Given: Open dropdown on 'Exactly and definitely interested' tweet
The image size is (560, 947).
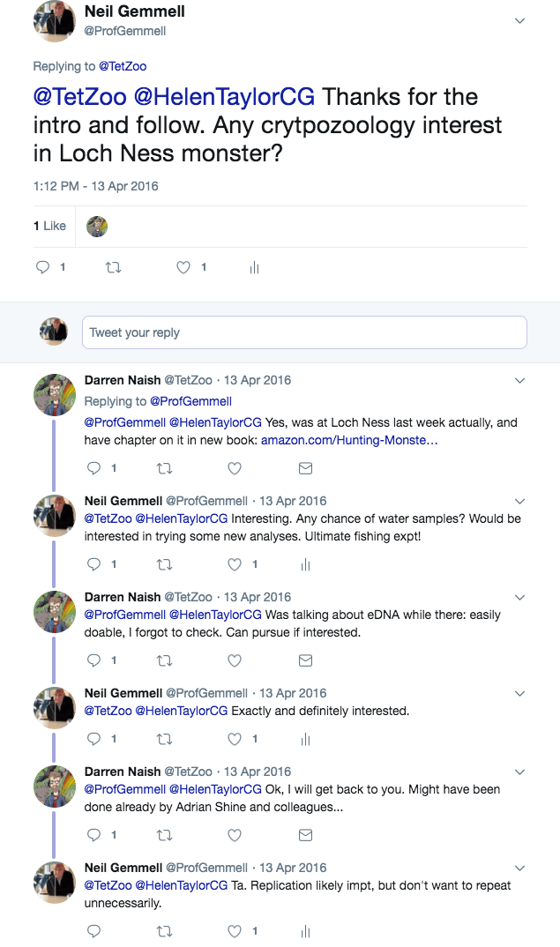Looking at the screenshot, I should 519,694.
